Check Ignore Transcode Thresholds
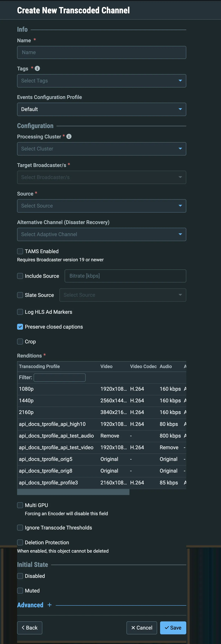 20,527
